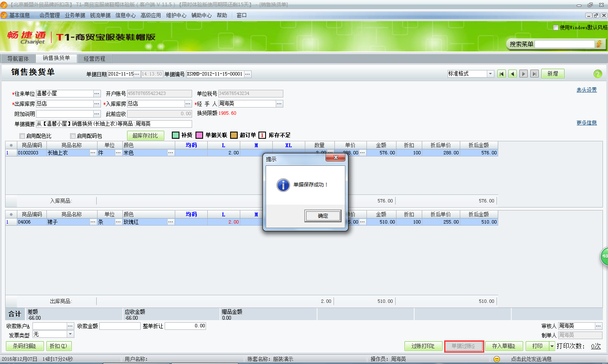The image size is (608, 364).
Task: Click the 存入草稿 button
Action: click(504, 346)
